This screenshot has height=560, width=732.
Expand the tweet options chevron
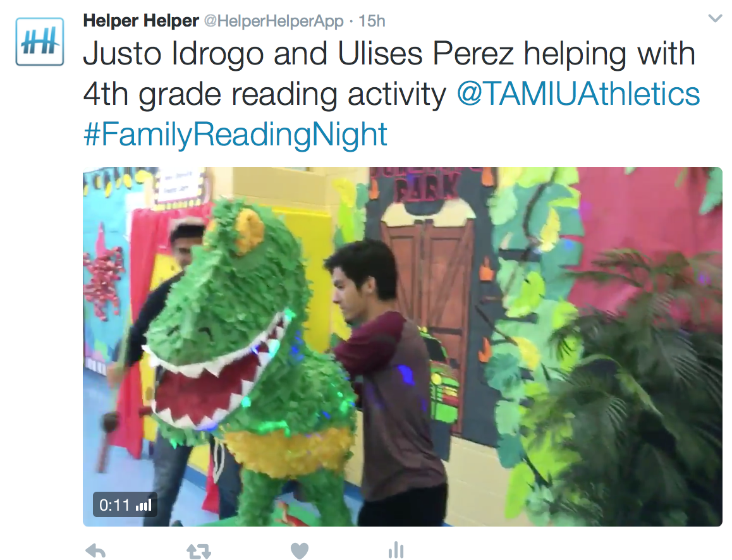tap(715, 19)
